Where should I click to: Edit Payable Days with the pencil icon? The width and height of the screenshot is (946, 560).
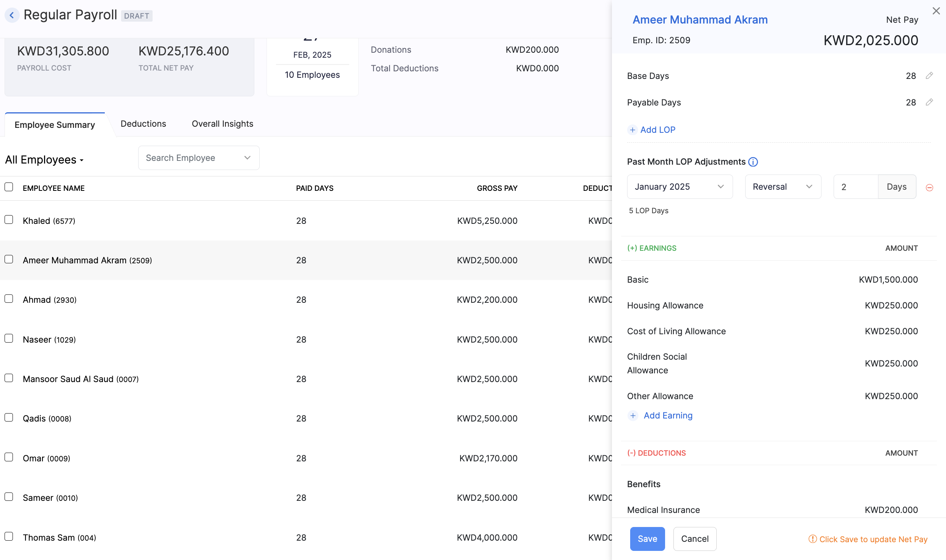pyautogui.click(x=930, y=102)
